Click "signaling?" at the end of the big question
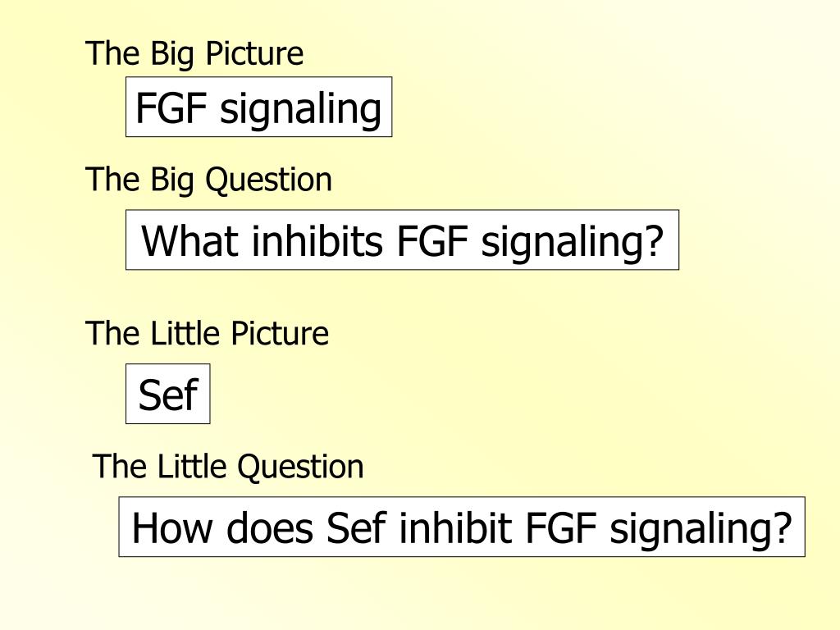 (x=573, y=243)
